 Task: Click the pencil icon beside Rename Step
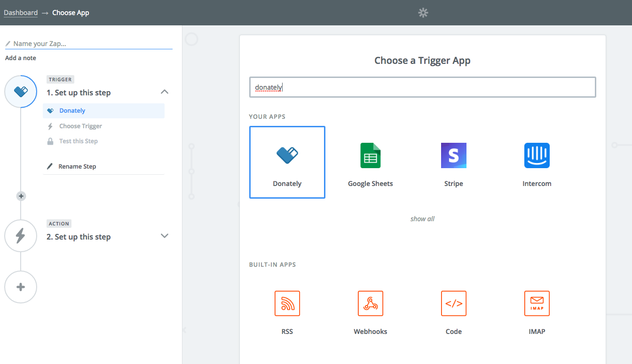point(50,166)
